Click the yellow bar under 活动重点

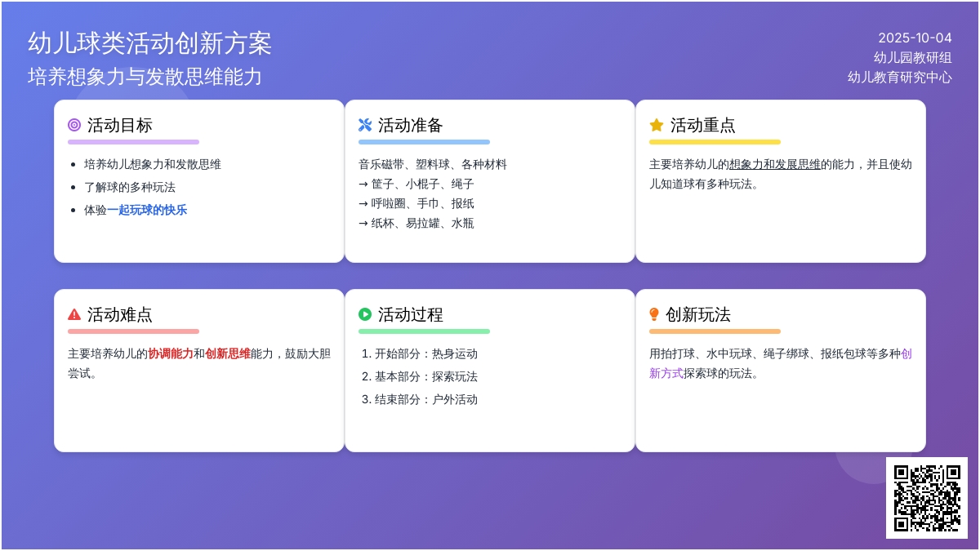pyautogui.click(x=715, y=142)
